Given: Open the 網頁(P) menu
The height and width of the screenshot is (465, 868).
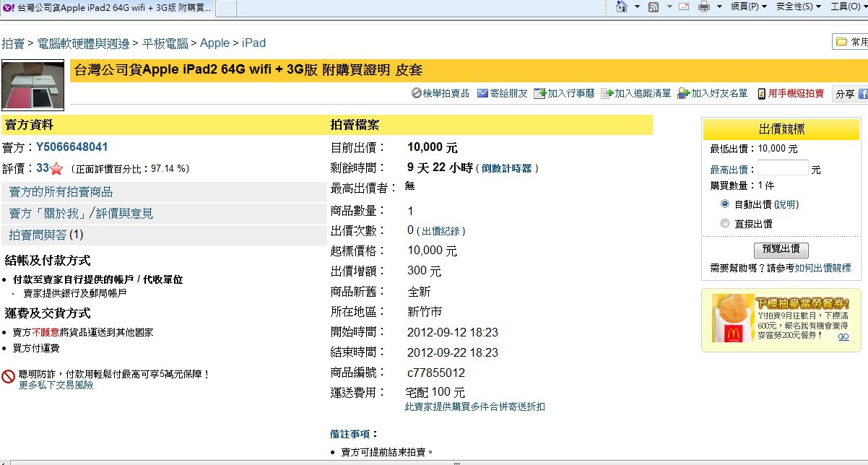Looking at the screenshot, I should click(x=749, y=6).
